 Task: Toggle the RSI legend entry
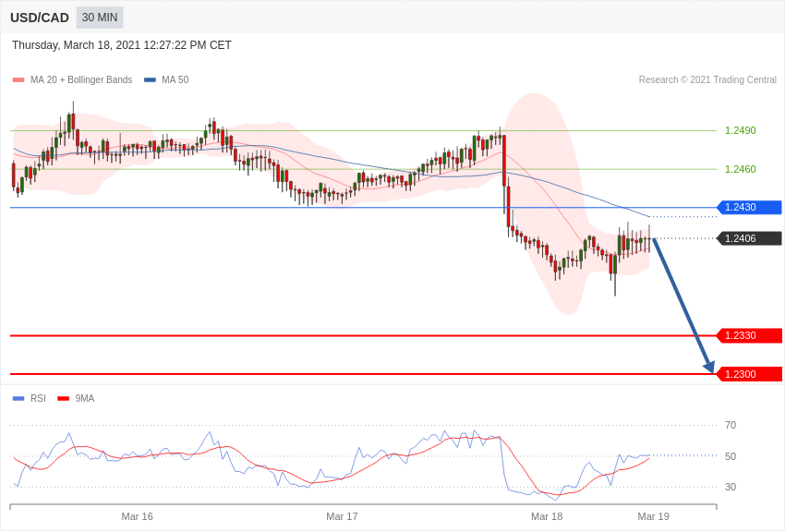coord(29,398)
